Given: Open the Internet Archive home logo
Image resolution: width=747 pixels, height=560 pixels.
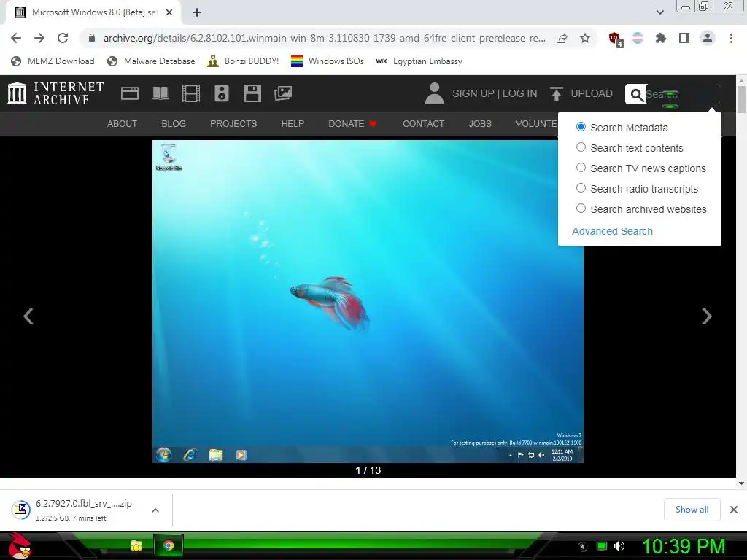Looking at the screenshot, I should click(x=55, y=93).
